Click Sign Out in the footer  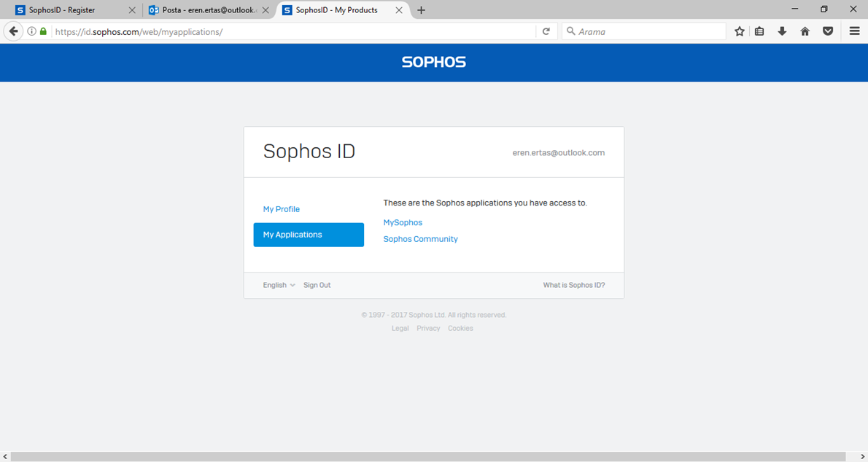(x=317, y=285)
